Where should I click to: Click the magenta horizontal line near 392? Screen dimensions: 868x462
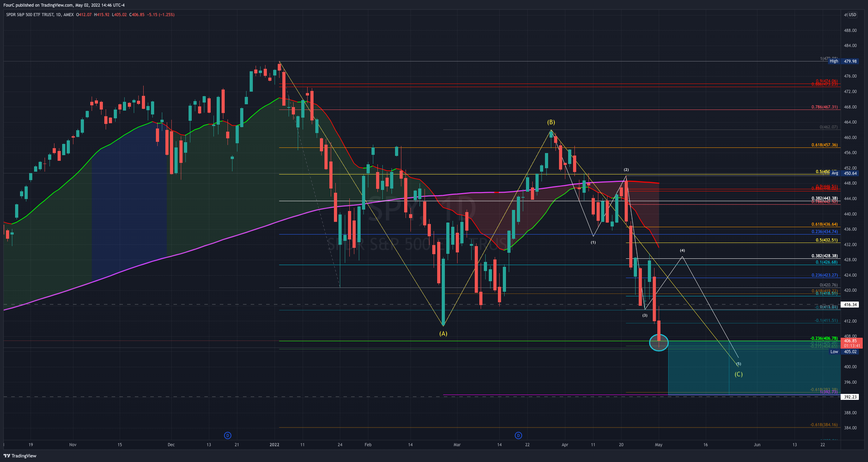(642, 395)
